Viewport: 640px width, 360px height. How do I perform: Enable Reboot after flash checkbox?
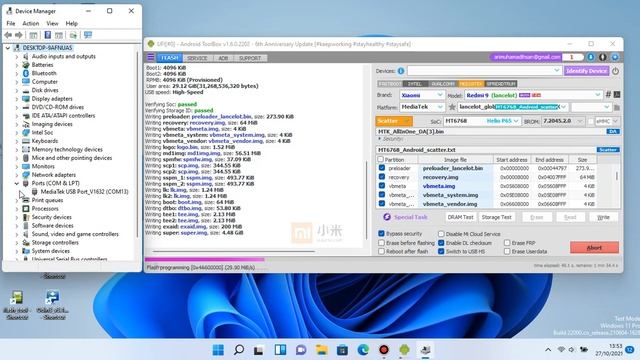point(381,251)
